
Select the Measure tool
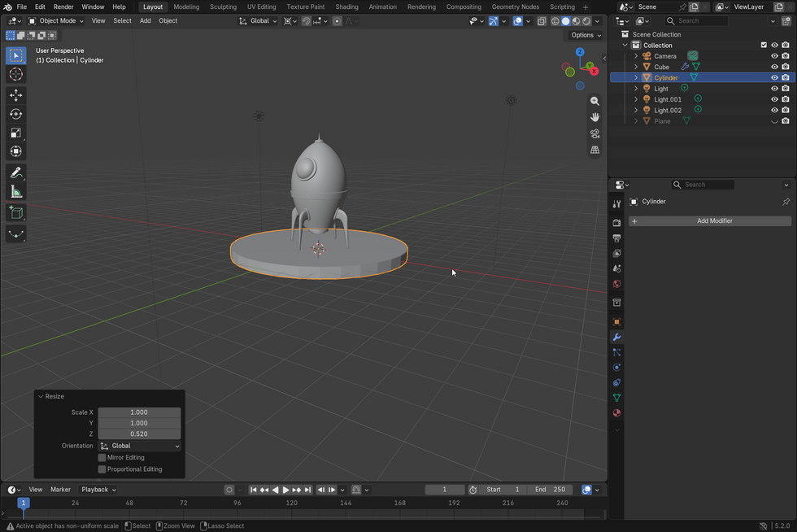15,192
